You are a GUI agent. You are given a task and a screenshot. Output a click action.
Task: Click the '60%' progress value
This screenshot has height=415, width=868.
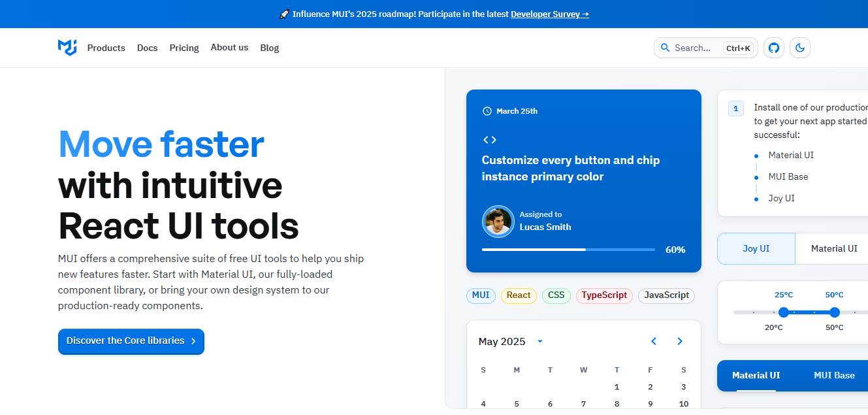[675, 250]
